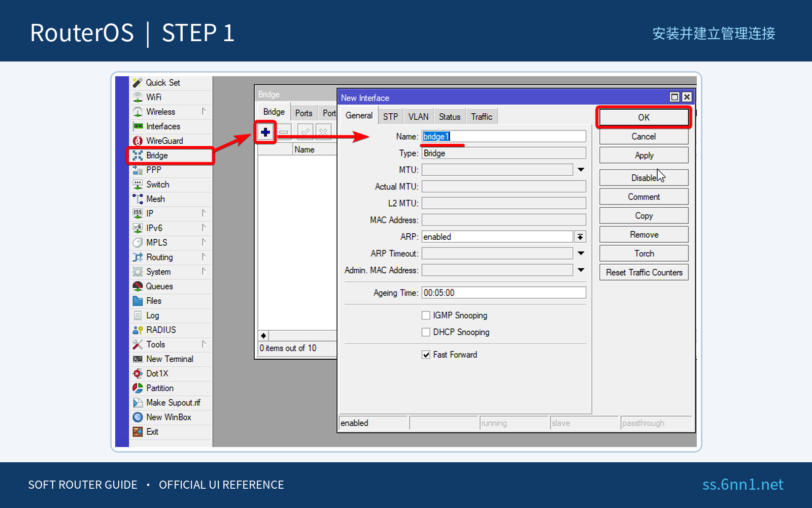
Task: Click into the Name input field
Action: [x=504, y=136]
